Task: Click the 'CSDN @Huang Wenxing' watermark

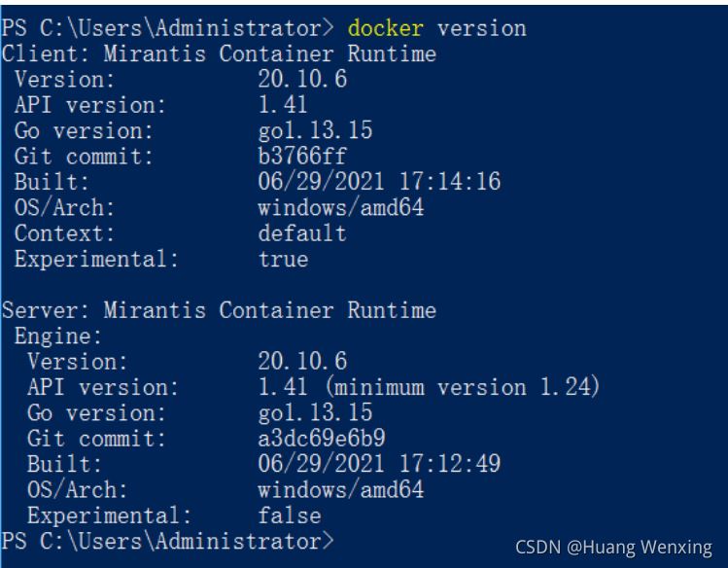Action: (x=613, y=546)
